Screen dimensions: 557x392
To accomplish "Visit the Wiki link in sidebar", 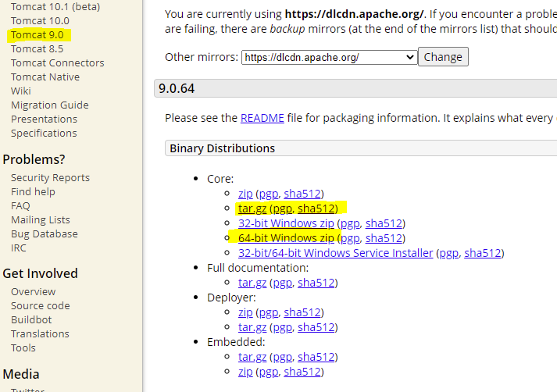I will point(21,91).
